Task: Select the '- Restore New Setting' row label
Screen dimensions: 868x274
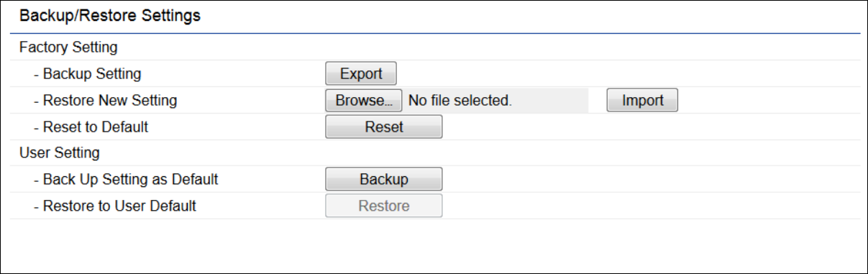Action: tap(105, 101)
